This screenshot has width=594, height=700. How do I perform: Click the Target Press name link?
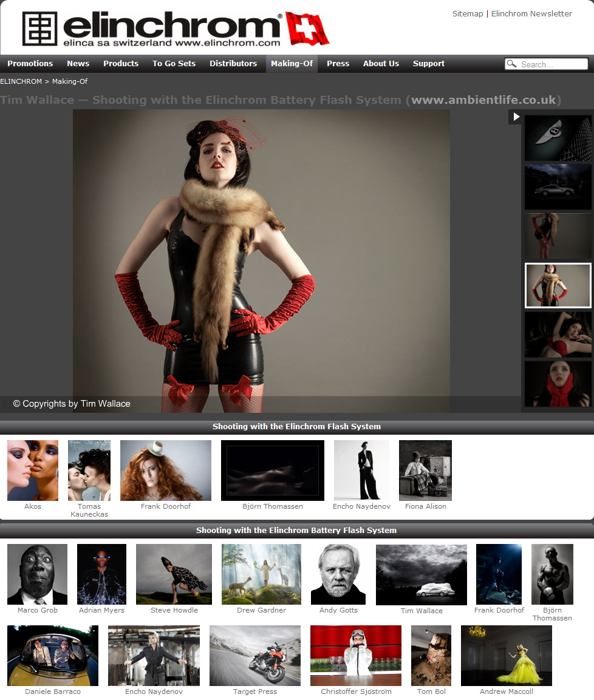(x=255, y=692)
